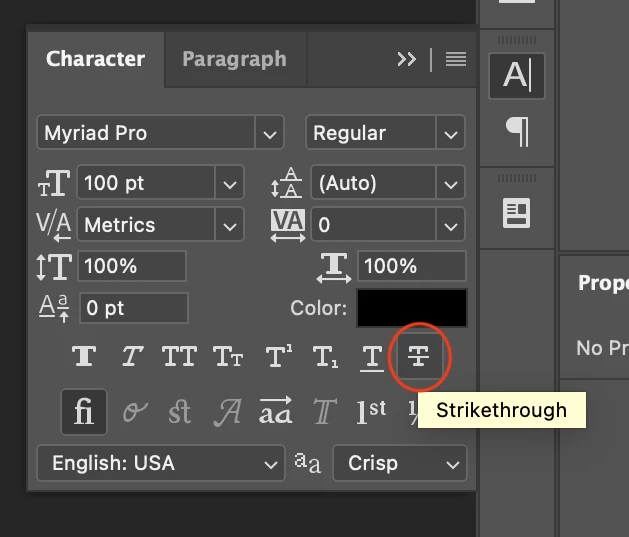Switch to the Character tab
This screenshot has height=537, width=629.
(95, 59)
